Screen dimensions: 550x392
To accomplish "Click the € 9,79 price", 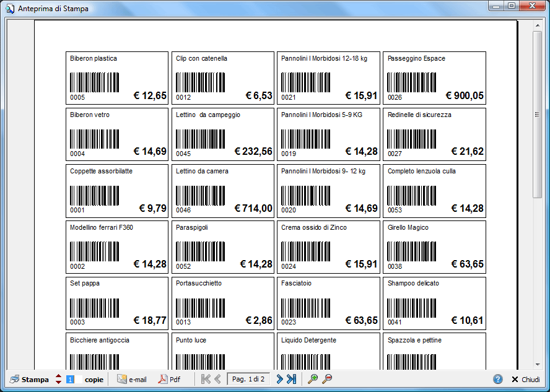I will [x=152, y=208].
